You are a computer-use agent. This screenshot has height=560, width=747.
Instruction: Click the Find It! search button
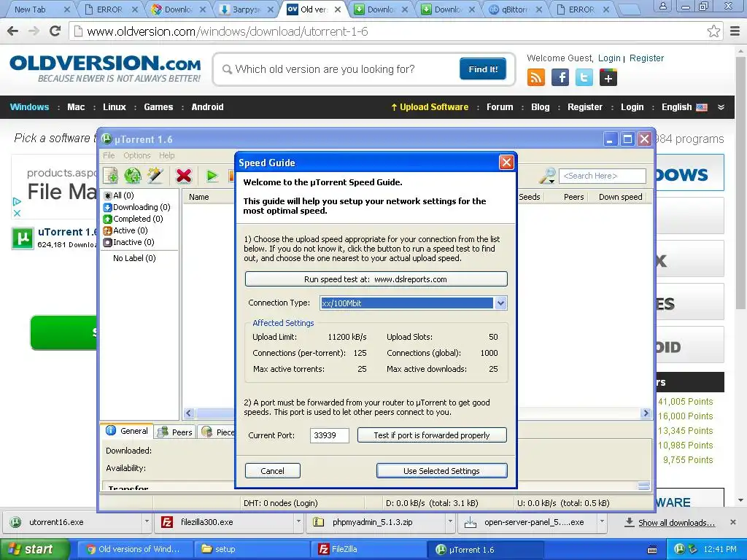tap(483, 69)
